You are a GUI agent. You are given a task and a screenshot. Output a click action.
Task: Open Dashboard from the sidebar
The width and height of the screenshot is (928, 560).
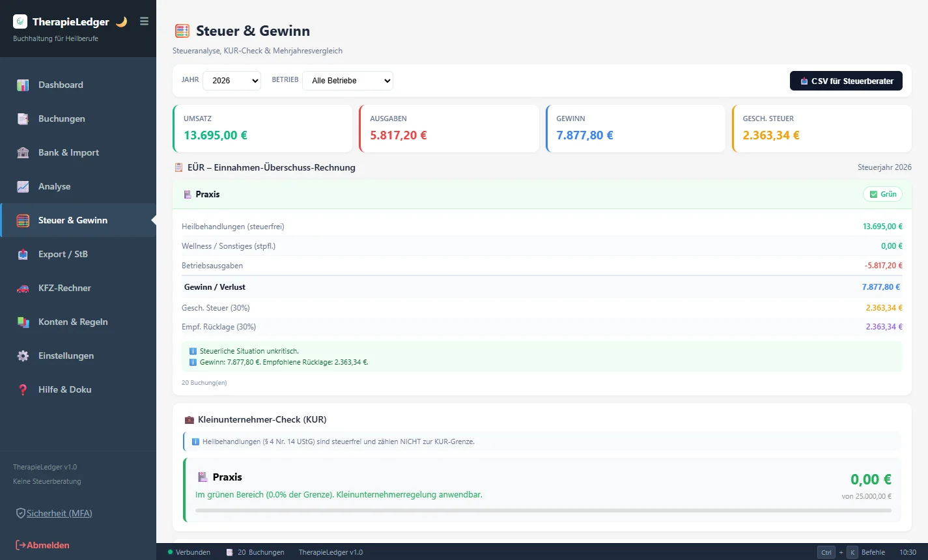click(78, 85)
